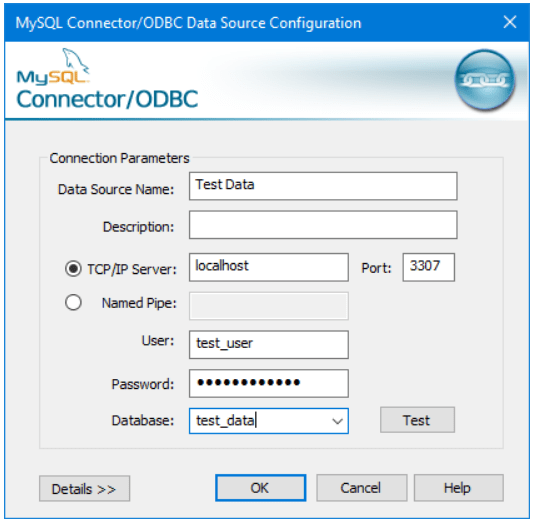Click the Cancel button
Screen dimensions: 535x520
[x=361, y=488]
